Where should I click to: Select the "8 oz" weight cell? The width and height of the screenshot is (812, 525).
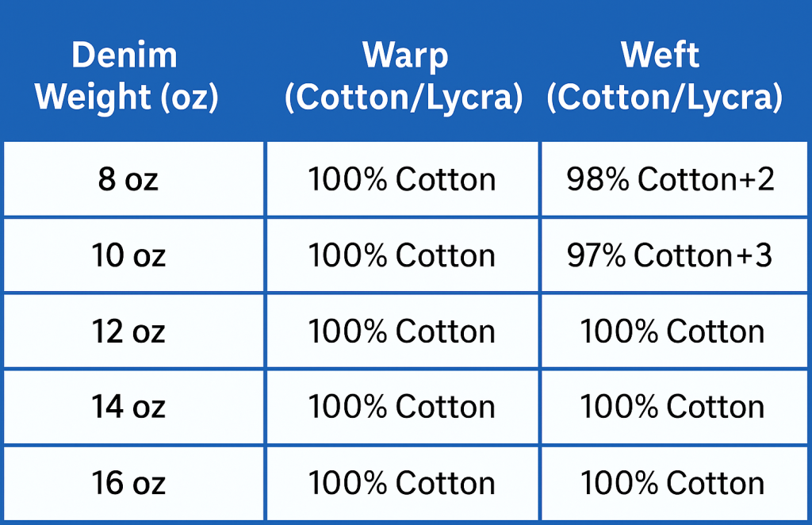click(x=128, y=180)
